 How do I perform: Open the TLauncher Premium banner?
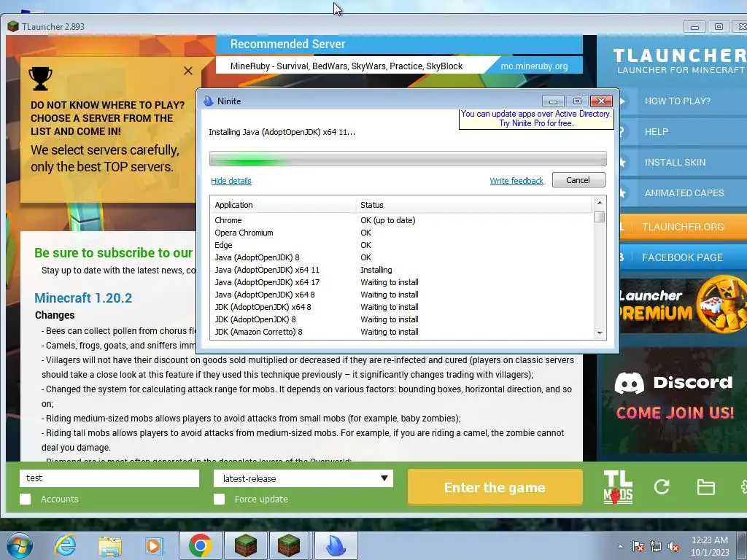[683, 305]
